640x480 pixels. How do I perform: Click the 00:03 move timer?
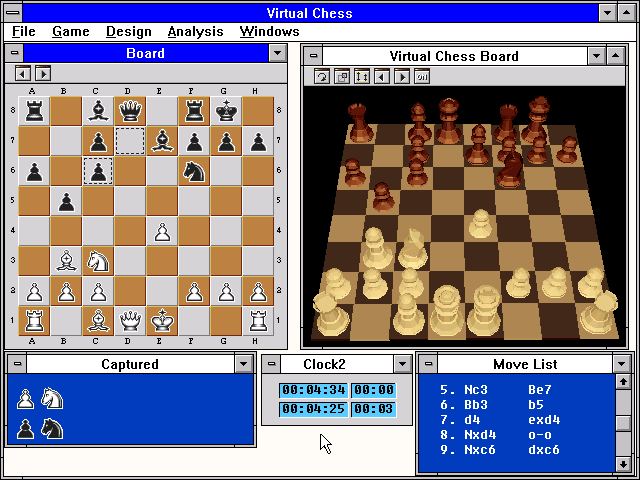(373, 409)
